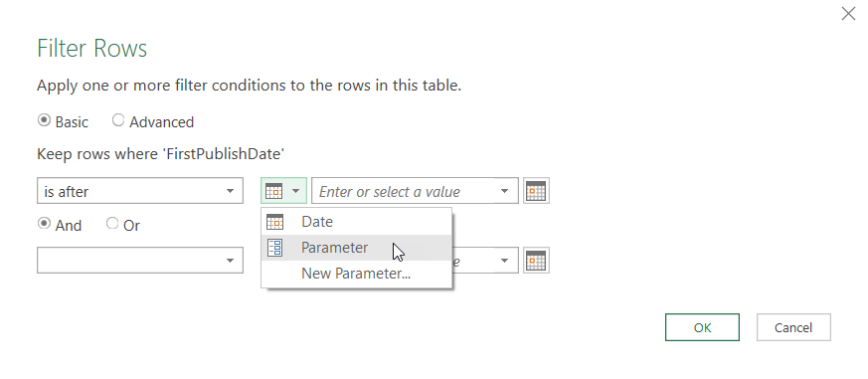Close the Filter Rows dialog with X
Screen dimensions: 868x379
tap(848, 14)
